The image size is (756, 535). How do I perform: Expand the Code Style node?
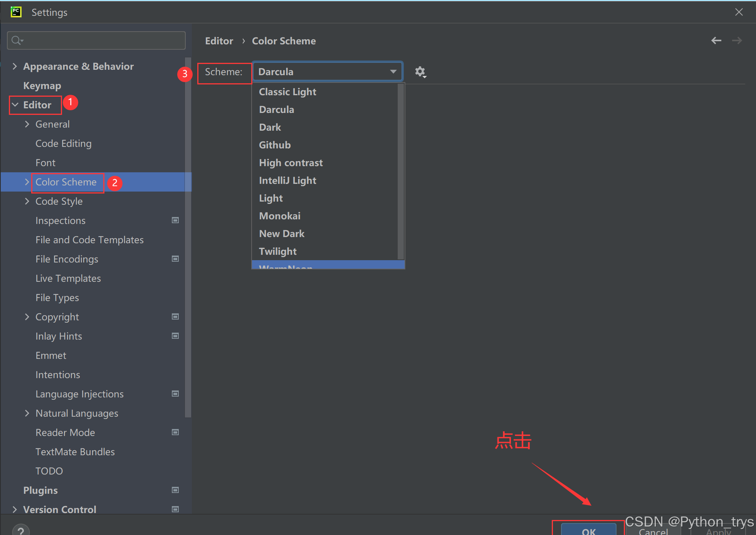tap(27, 201)
